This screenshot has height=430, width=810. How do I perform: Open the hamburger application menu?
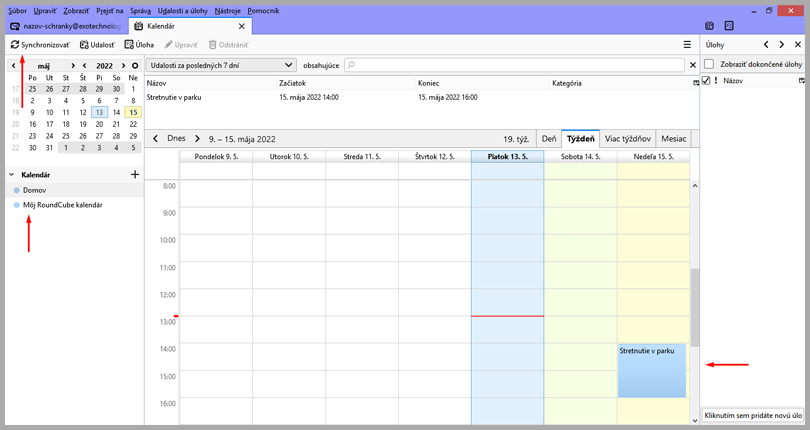[x=687, y=45]
